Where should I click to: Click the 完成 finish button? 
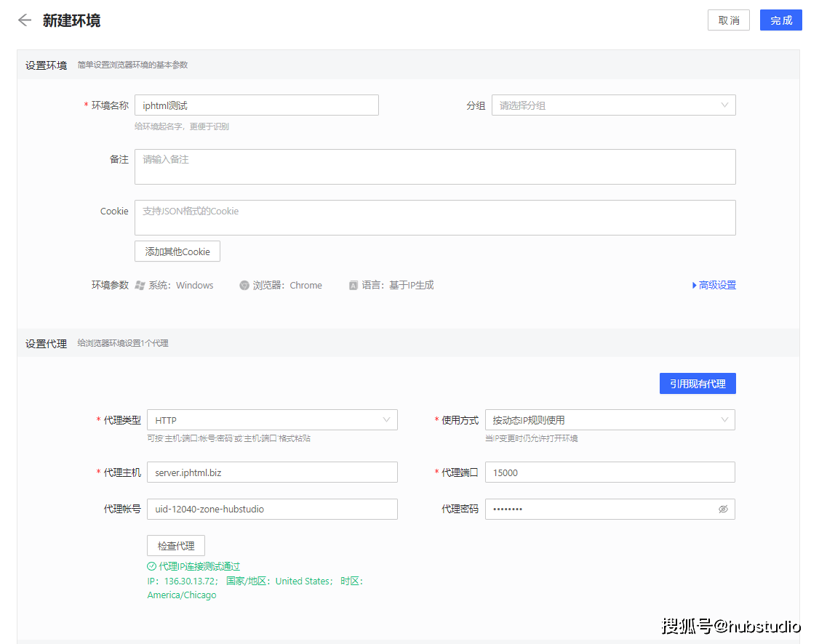coord(780,20)
